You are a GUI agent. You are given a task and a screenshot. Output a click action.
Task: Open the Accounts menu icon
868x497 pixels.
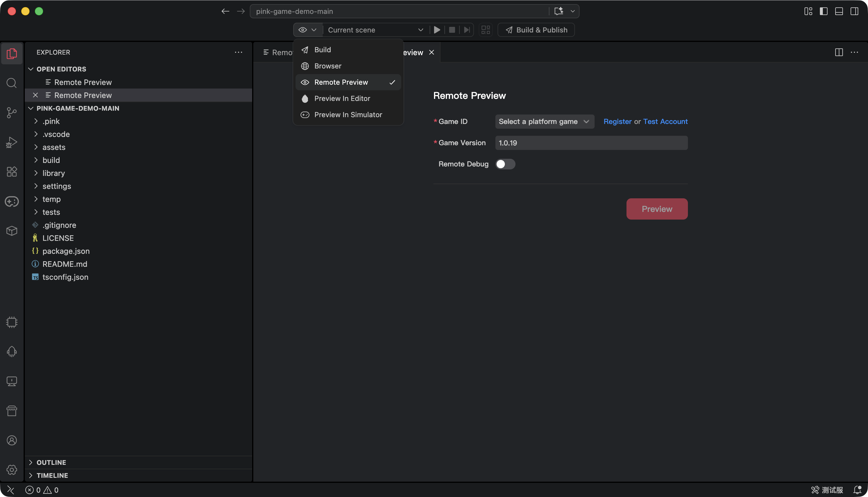(x=12, y=440)
